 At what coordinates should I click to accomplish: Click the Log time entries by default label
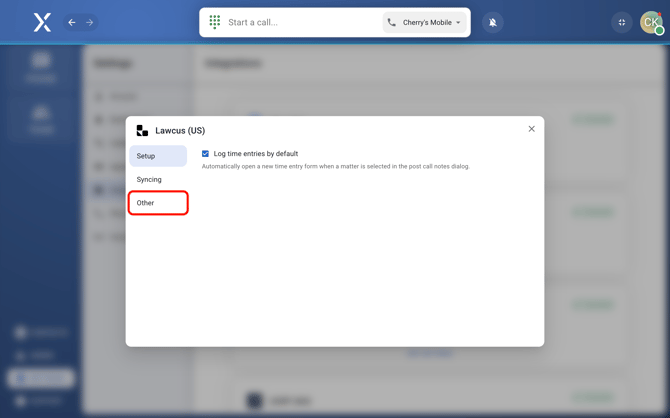[256, 154]
